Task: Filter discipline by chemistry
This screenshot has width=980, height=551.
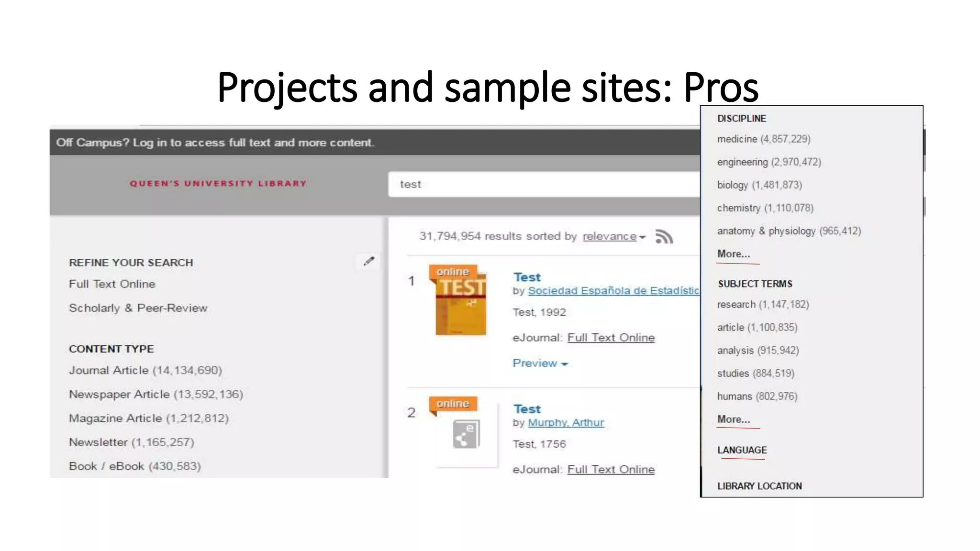Action: (x=765, y=208)
